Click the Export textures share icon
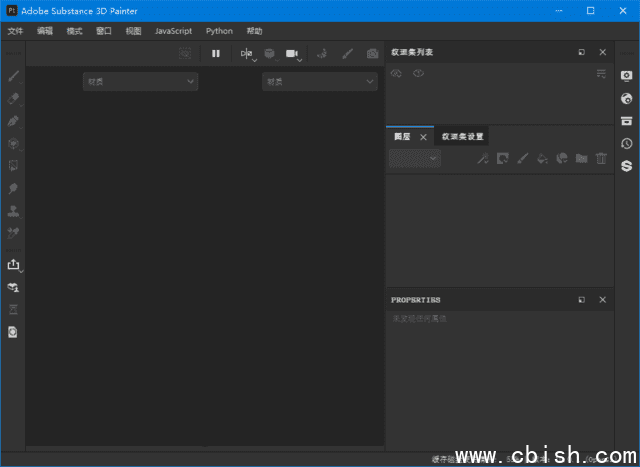Screen dimensions: 640x467 (13, 265)
